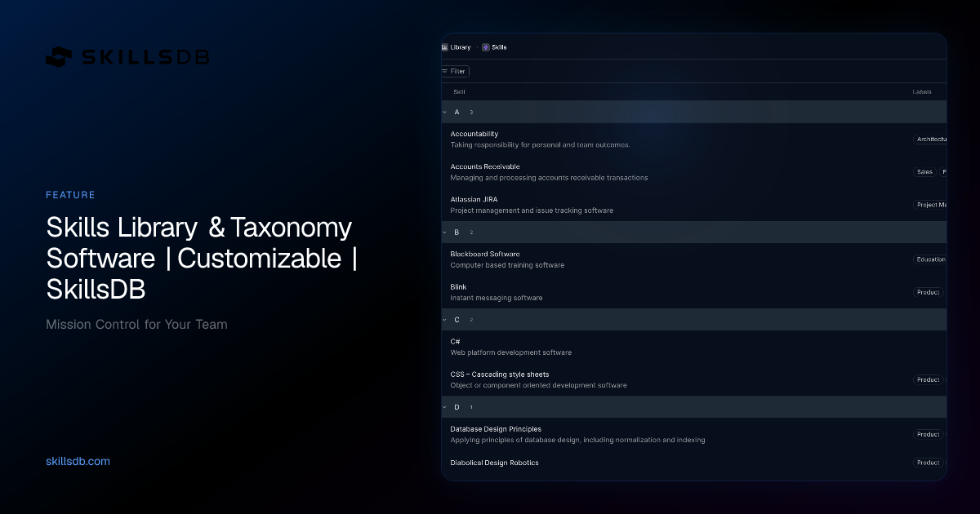The height and width of the screenshot is (514, 980).
Task: Click the FEATURE heading label
Action: (x=71, y=195)
